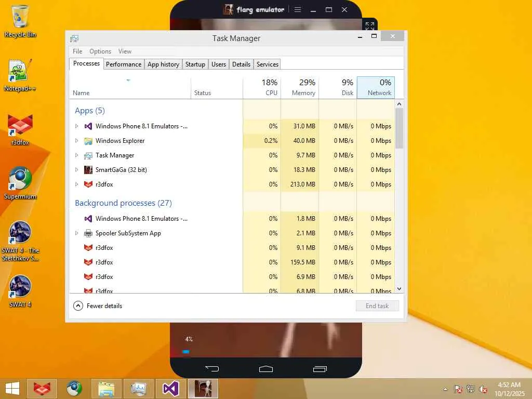
Task: Select the Processes tab
Action: point(86,63)
